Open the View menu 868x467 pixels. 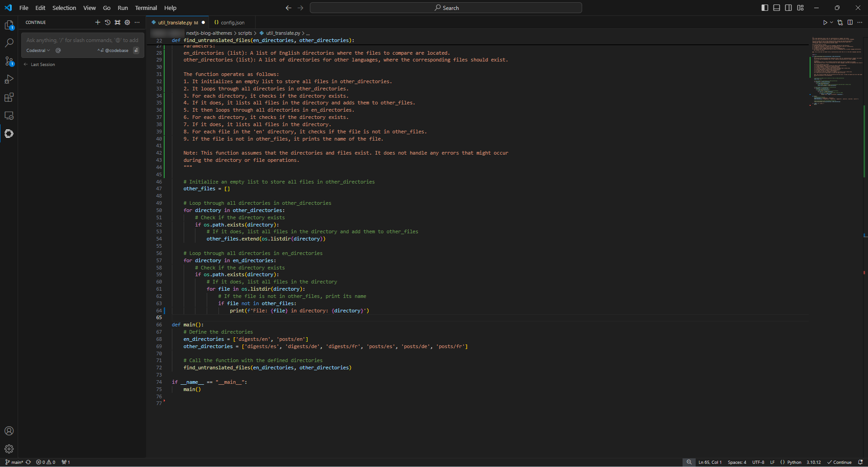(90, 8)
